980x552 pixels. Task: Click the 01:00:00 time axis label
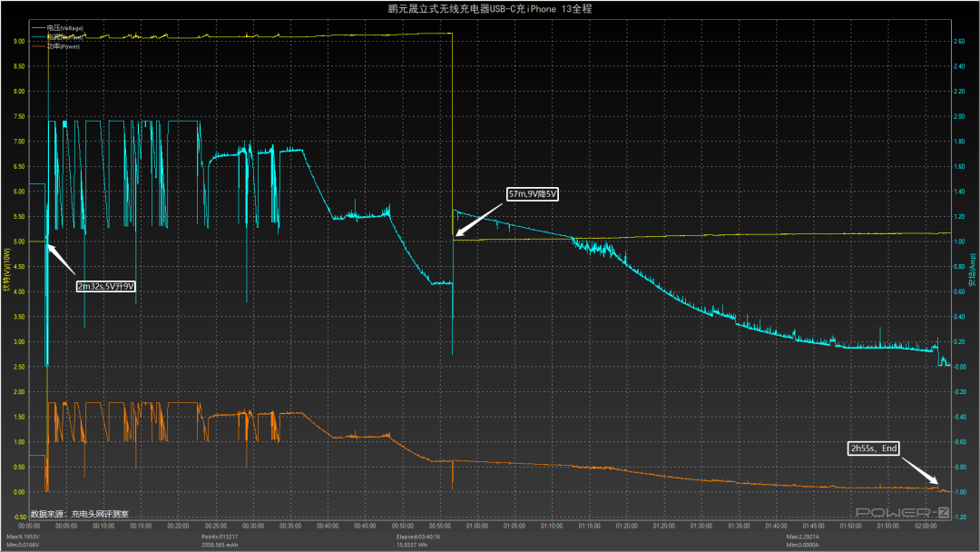pos(477,526)
